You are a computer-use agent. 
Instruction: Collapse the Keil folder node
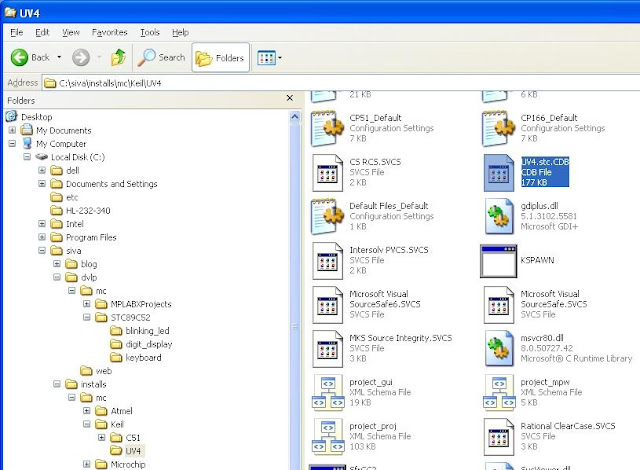87,424
